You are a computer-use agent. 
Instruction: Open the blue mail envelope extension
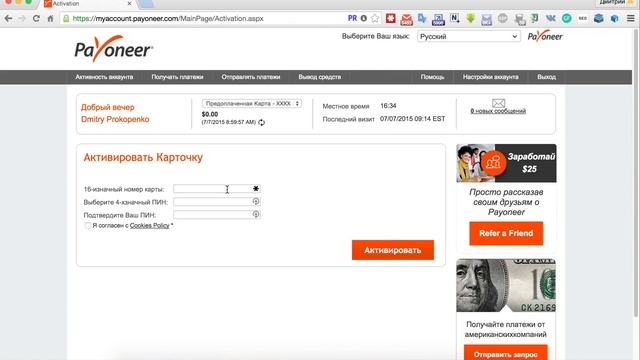pyautogui.click(x=486, y=19)
